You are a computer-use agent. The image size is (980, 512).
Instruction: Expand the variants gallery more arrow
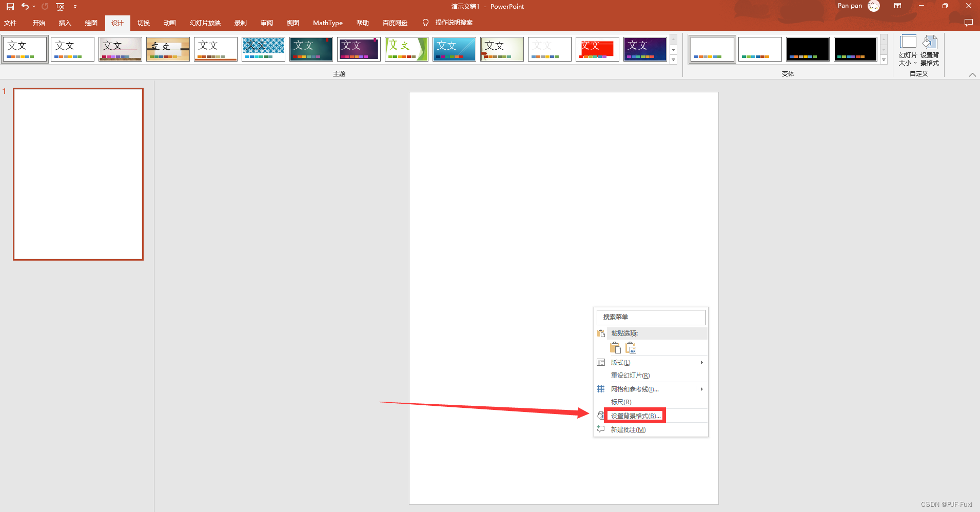(x=884, y=60)
